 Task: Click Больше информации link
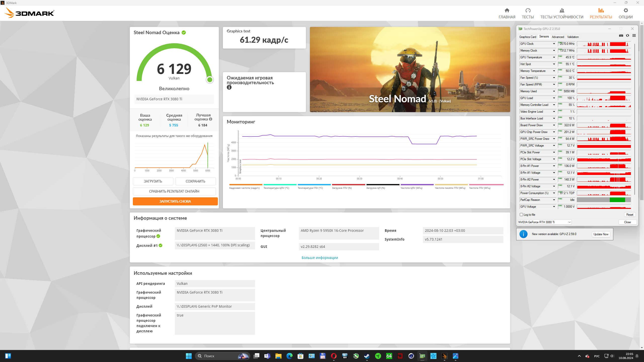pos(319,258)
